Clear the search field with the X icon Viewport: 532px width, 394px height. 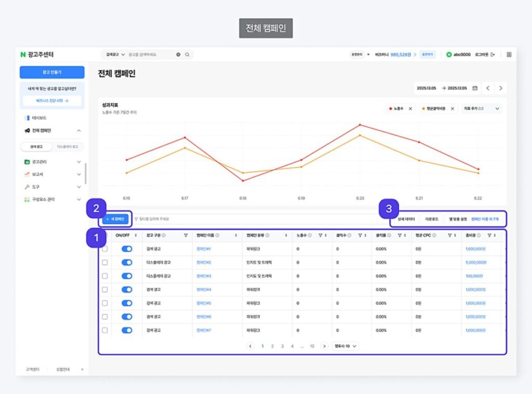[178, 54]
